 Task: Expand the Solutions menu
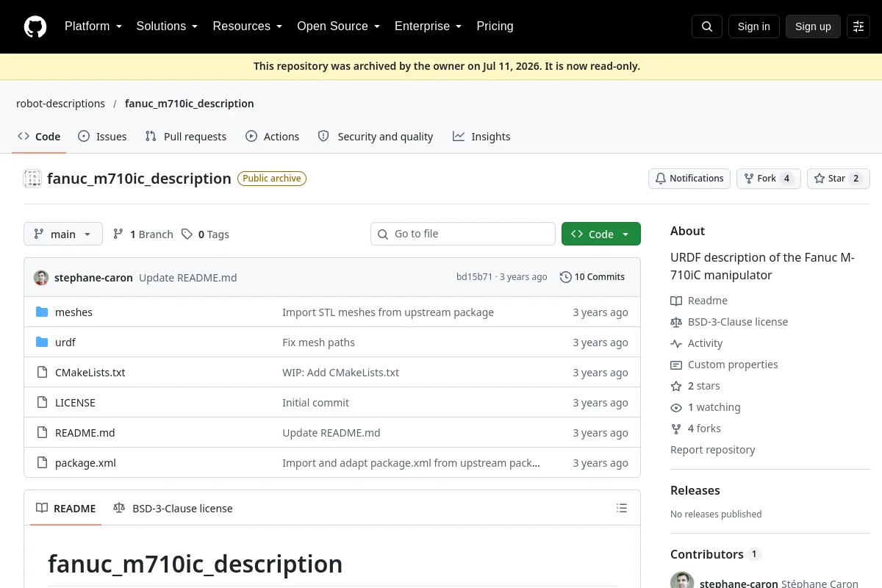click(167, 26)
